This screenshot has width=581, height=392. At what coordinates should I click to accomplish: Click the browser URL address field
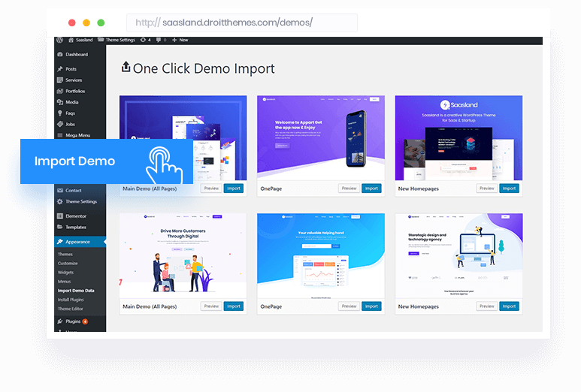click(x=242, y=23)
